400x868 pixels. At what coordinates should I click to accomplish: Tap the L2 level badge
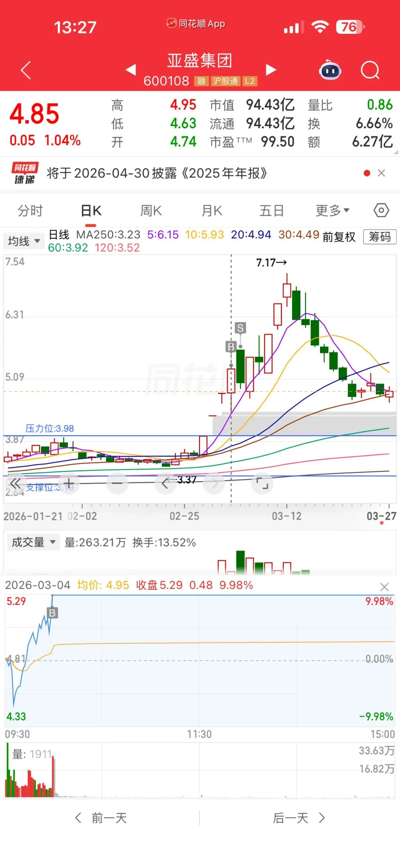[x=250, y=81]
